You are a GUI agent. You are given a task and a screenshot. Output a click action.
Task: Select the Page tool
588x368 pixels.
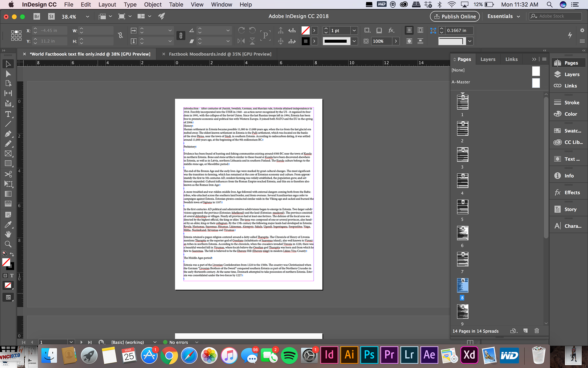[x=8, y=83]
